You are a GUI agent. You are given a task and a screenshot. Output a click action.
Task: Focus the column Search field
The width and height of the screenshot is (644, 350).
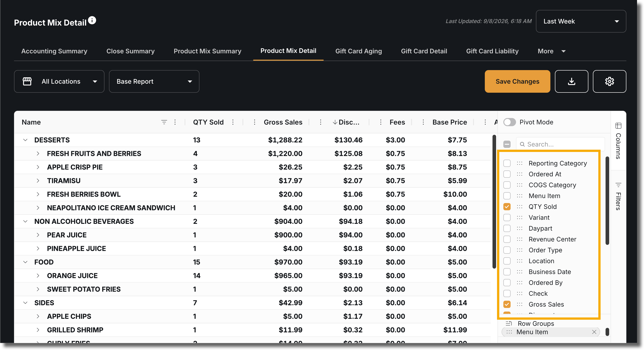(x=561, y=144)
